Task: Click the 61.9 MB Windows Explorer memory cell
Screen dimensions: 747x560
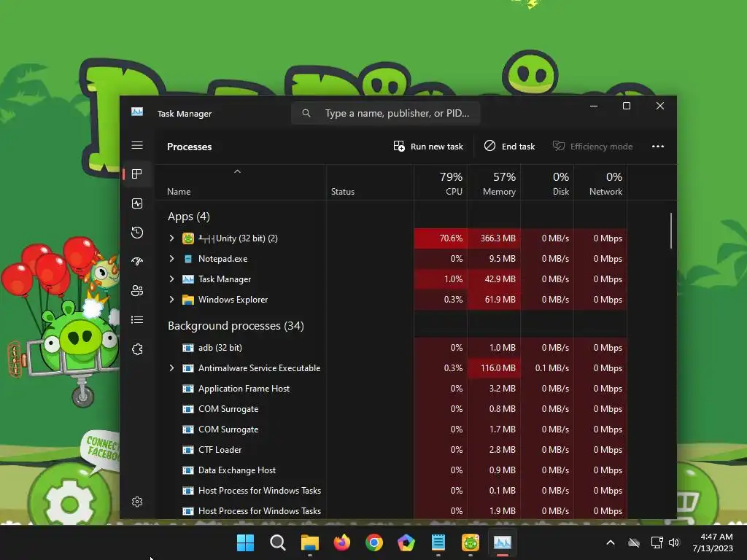Action: tap(494, 300)
